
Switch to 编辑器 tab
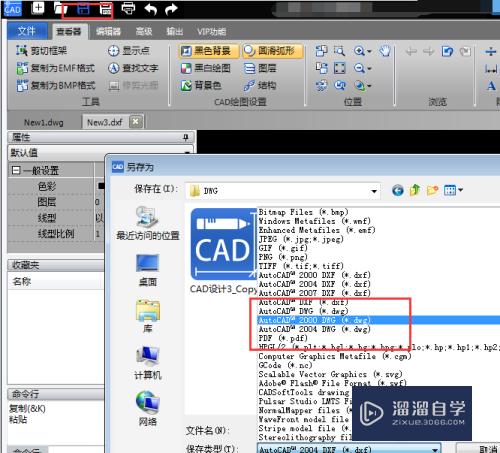(x=108, y=31)
